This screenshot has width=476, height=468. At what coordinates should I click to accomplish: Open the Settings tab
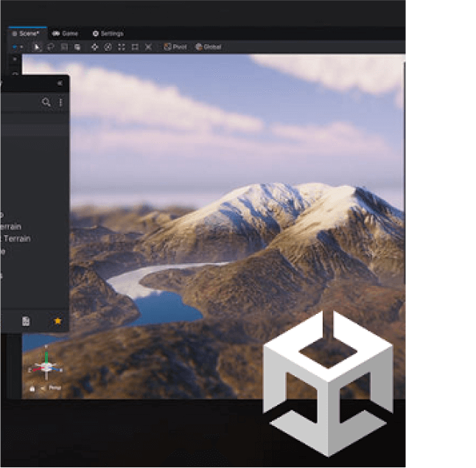coord(108,34)
